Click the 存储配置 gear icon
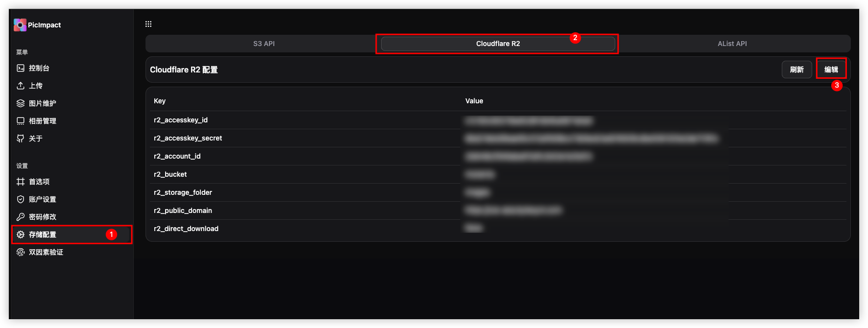This screenshot has width=868, height=328. pos(21,234)
